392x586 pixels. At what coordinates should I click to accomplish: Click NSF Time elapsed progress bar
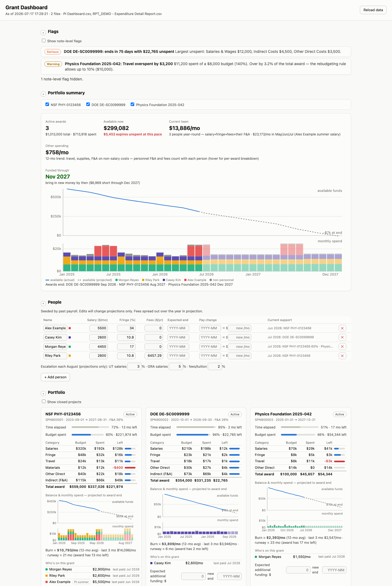[x=90, y=427]
